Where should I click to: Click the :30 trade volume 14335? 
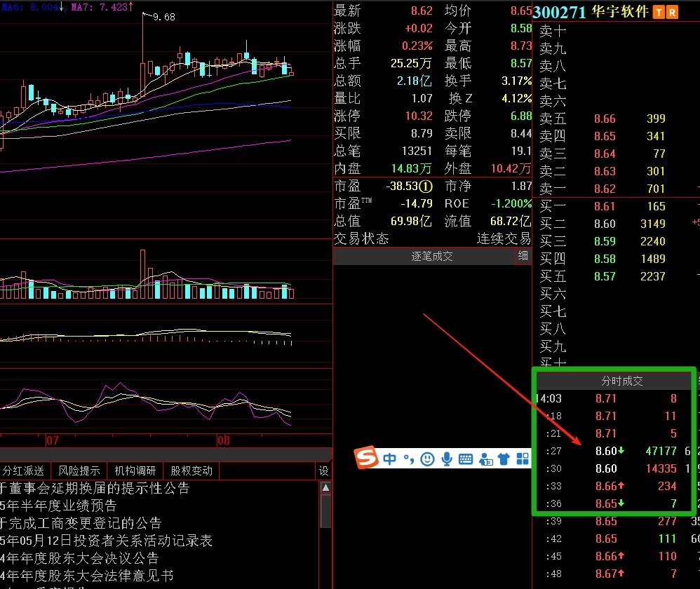coord(661,468)
